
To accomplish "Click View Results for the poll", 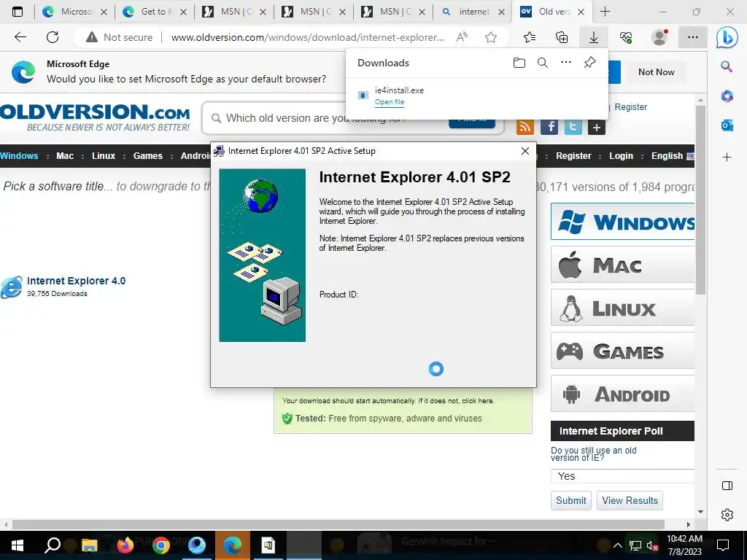I will 630,500.
